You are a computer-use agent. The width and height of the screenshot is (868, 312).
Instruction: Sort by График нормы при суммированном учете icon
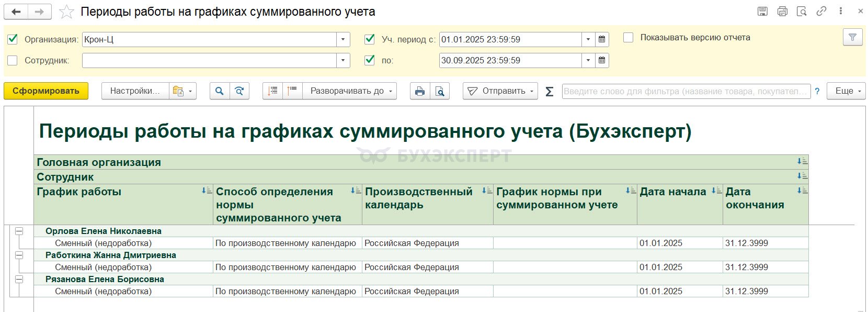(x=631, y=191)
